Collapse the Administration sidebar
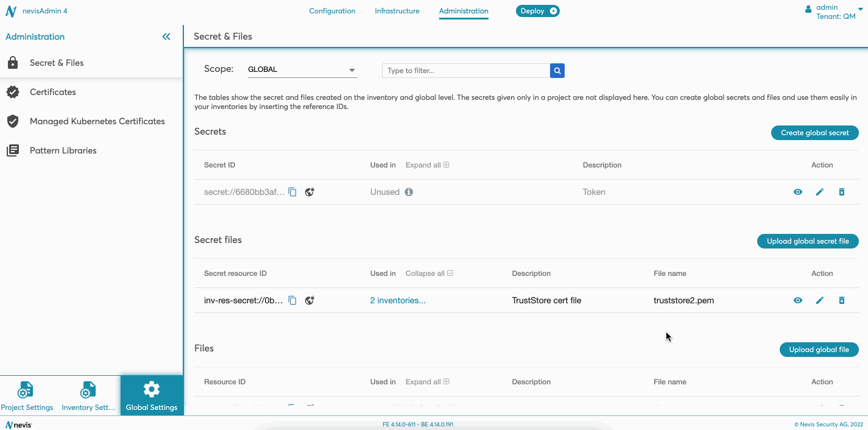The width and height of the screenshot is (868, 430). tap(166, 37)
